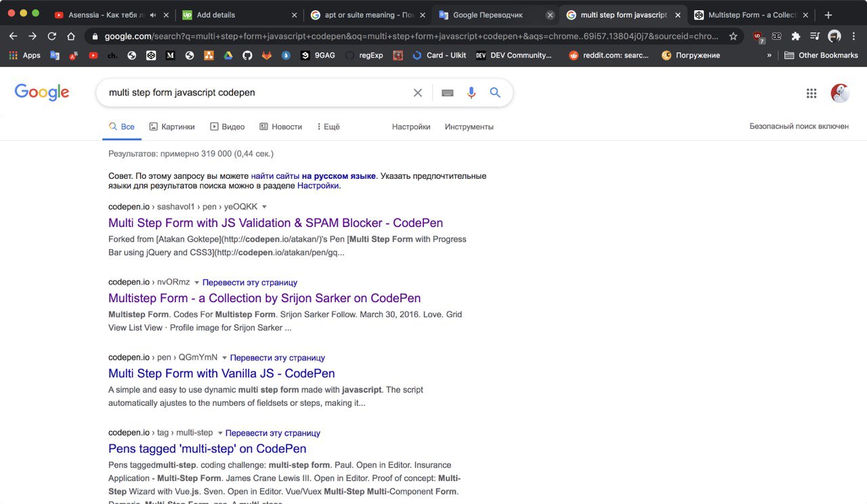Screen dimensions: 867x504
Task: Translate the QGmYmN result page
Action: tap(278, 358)
